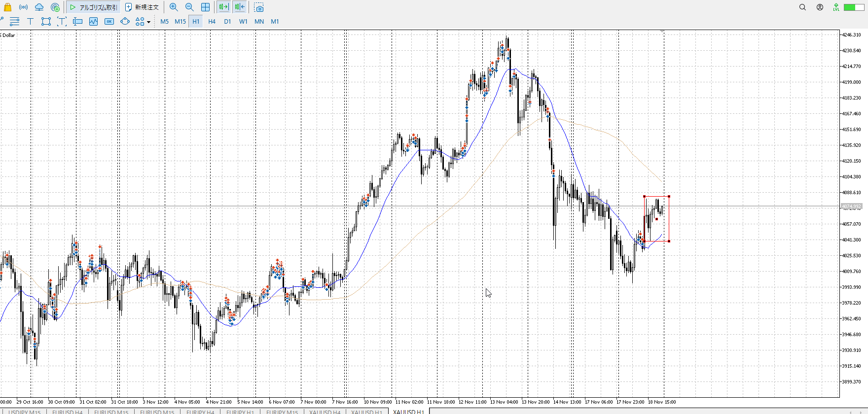Viewport: 868px width, 414px height.
Task: Open the user account profile icon
Action: click(820, 7)
